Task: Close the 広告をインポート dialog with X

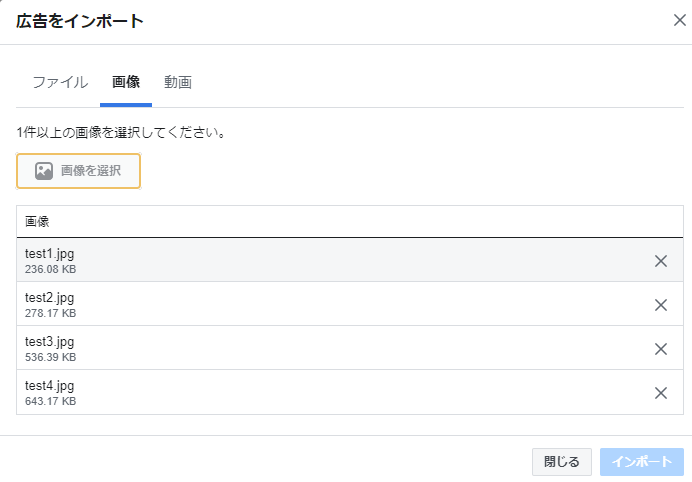Action: pos(680,20)
